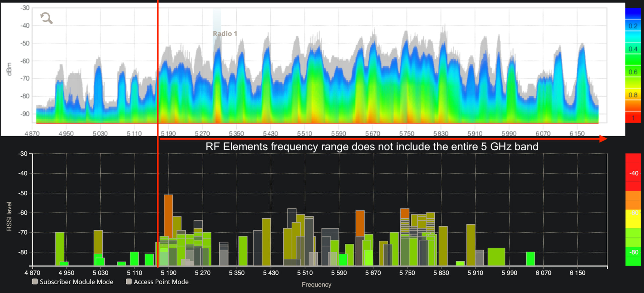This screenshot has height=293, width=644.
Task: Click the red -40 segment of RSSI legend
Action: point(633,173)
